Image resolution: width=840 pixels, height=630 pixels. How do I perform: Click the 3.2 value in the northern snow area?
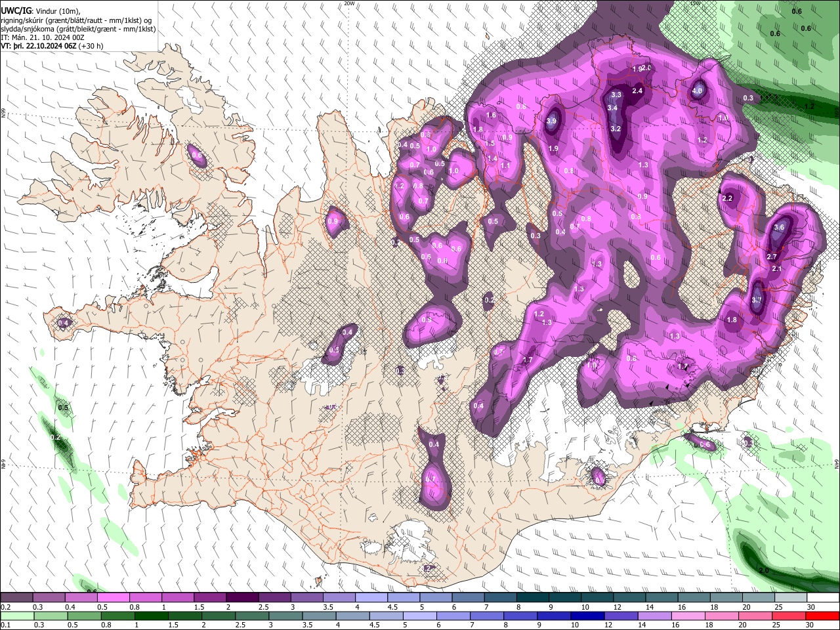tap(616, 129)
